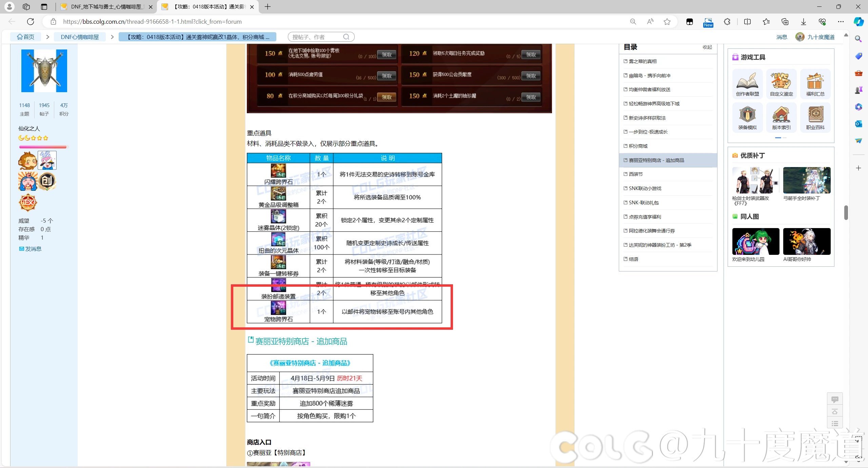Add page to favorites with the star icon
The image size is (868, 468).
[x=667, y=22]
